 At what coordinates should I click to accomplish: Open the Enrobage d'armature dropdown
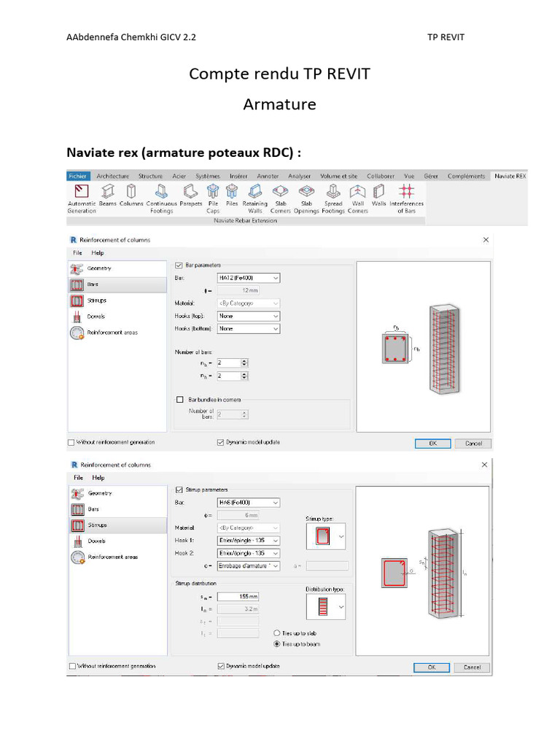pyautogui.click(x=249, y=566)
